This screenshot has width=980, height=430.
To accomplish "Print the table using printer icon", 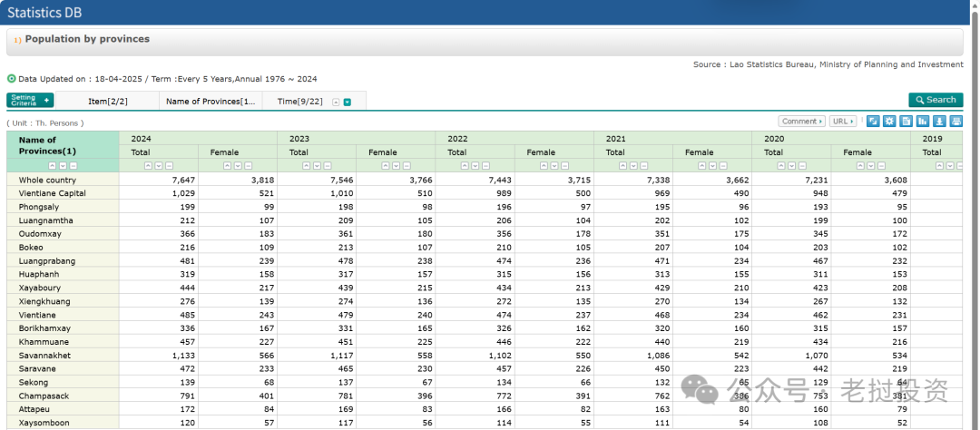I will tap(955, 122).
